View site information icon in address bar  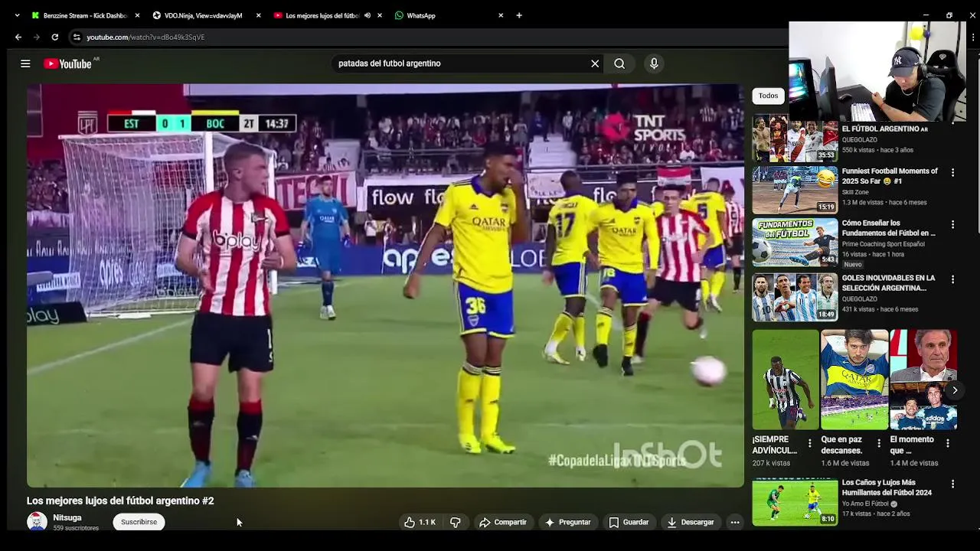pyautogui.click(x=77, y=37)
